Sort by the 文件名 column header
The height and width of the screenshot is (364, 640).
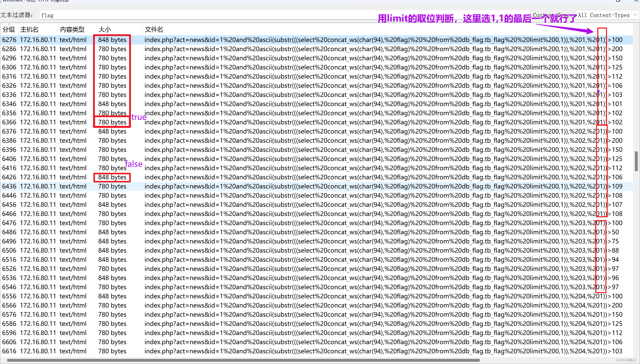388,30
